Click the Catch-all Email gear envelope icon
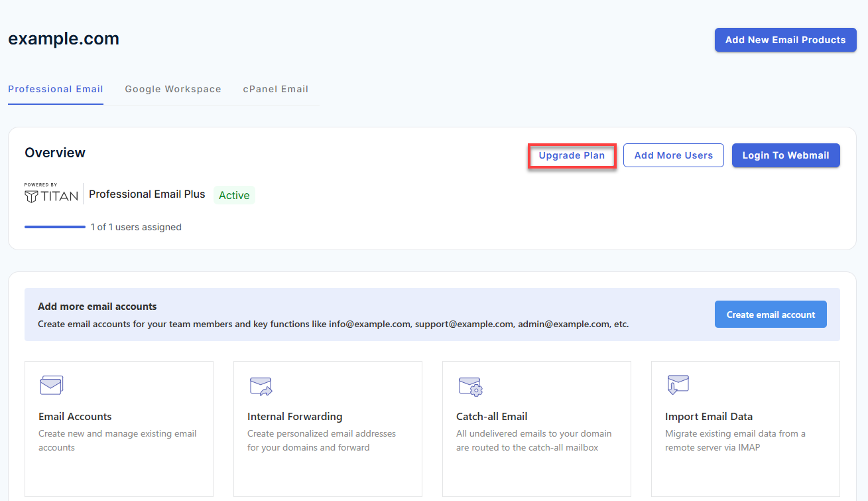Image resolution: width=868 pixels, height=501 pixels. click(x=470, y=386)
